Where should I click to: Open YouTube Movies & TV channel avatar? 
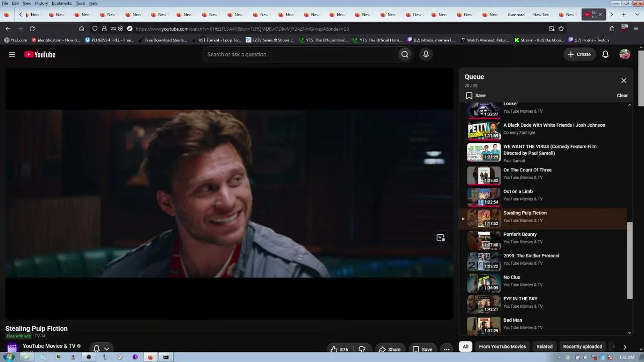[x=12, y=348]
